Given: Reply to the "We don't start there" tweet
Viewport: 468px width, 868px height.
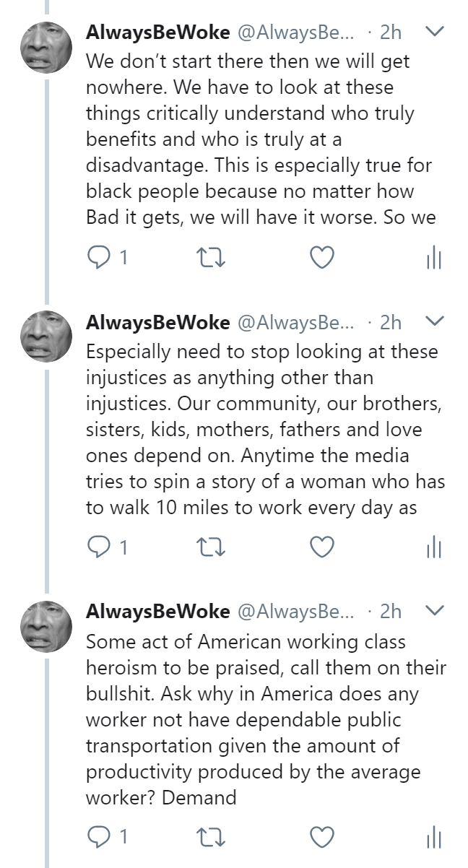Looking at the screenshot, I should 97,258.
